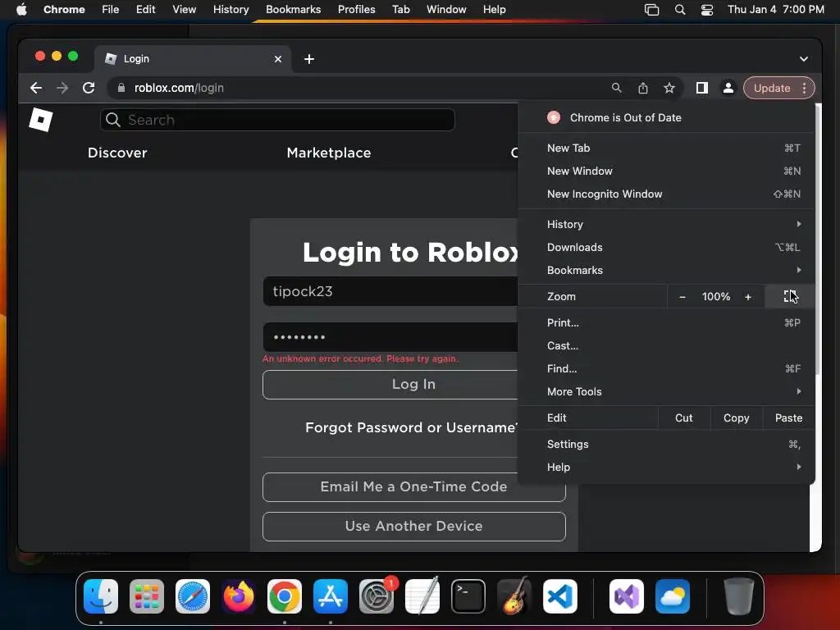Open the Trash in the dock
This screenshot has width=840, height=630.
[x=739, y=596]
